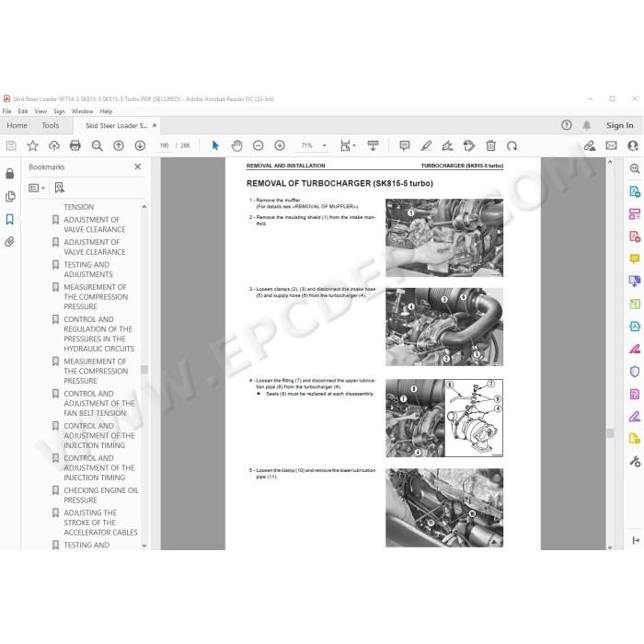Select the Skid Steer Loader document tab

pyautogui.click(x=116, y=125)
